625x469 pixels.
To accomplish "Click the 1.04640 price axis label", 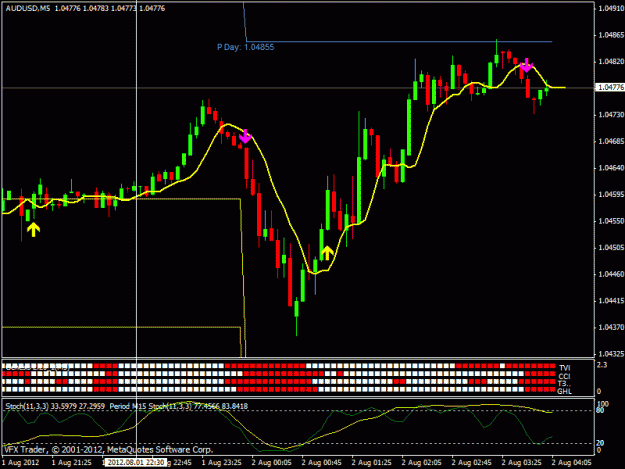I will point(611,168).
